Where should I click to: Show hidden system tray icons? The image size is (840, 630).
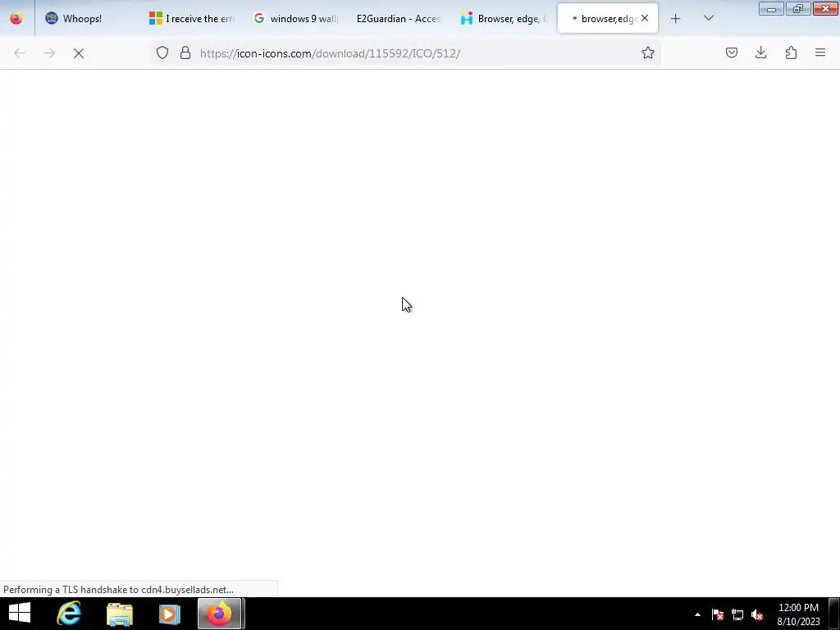(x=697, y=614)
